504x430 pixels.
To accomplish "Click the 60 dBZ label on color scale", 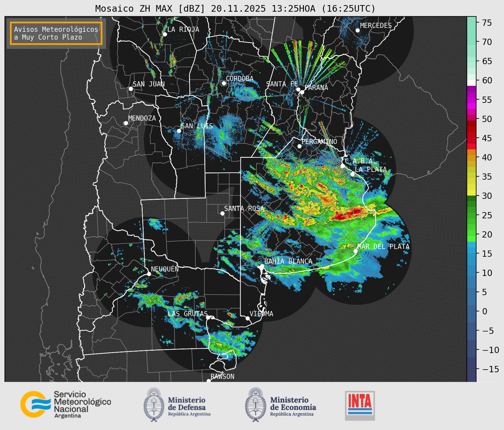I will click(486, 80).
